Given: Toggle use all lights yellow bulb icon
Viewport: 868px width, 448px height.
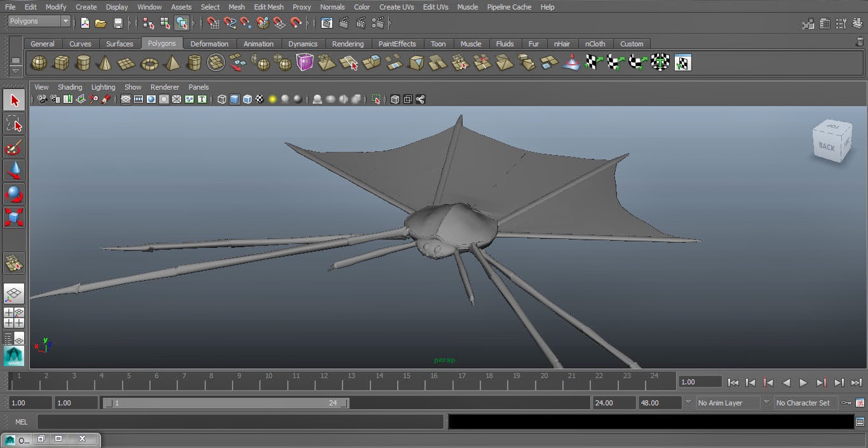Looking at the screenshot, I should pos(273,99).
